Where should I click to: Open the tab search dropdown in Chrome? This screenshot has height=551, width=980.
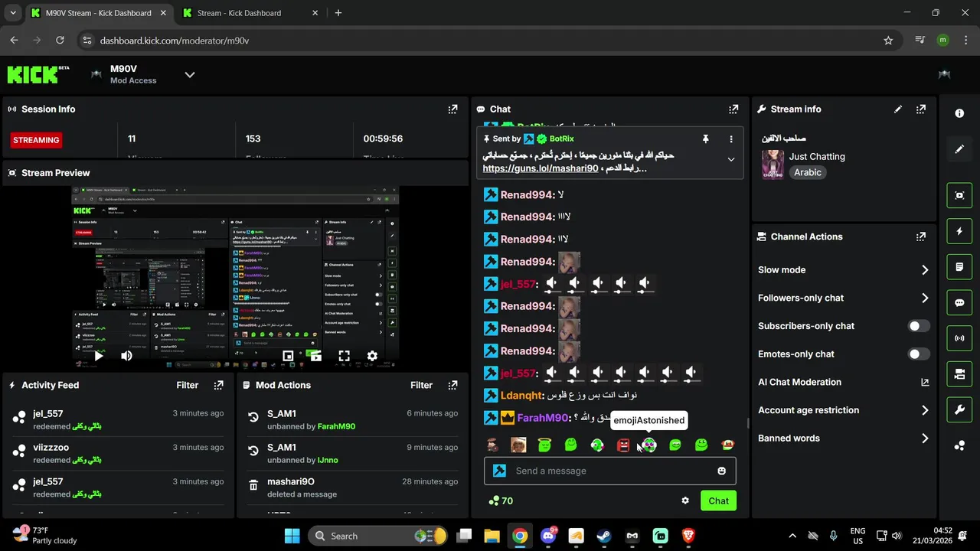coord(12,13)
